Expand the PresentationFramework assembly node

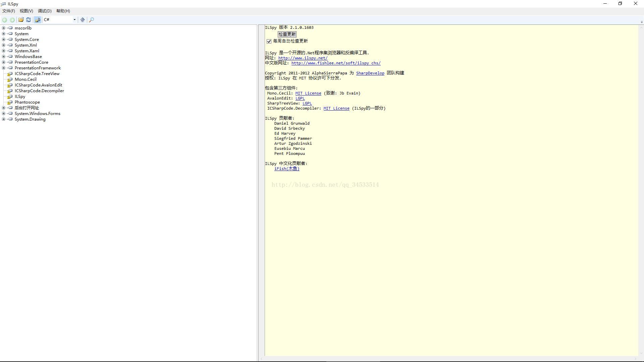point(3,68)
